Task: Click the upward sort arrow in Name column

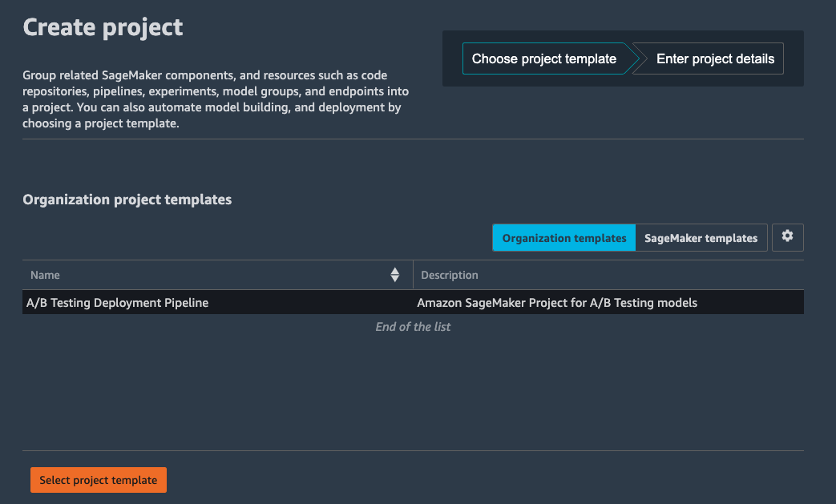Action: pos(394,271)
